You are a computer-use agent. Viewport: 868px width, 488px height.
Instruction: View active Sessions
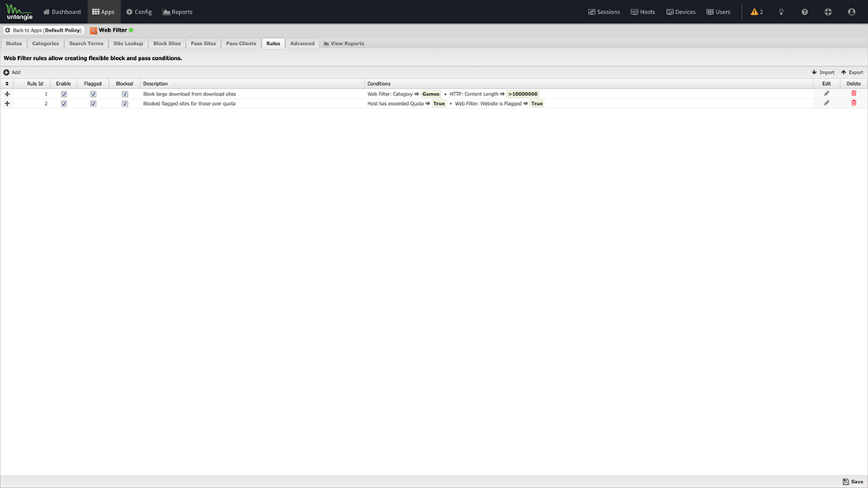click(x=604, y=12)
